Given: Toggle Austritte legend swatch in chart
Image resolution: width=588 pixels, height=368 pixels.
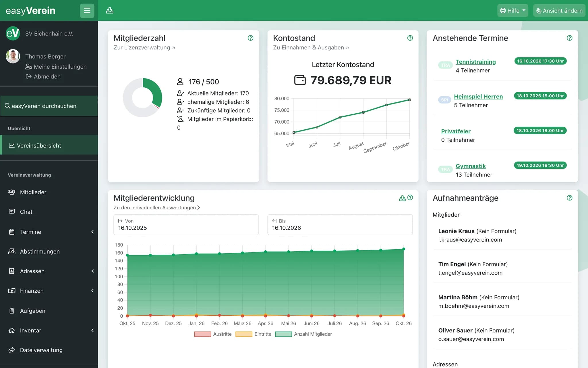Looking at the screenshot, I should 202,334.
